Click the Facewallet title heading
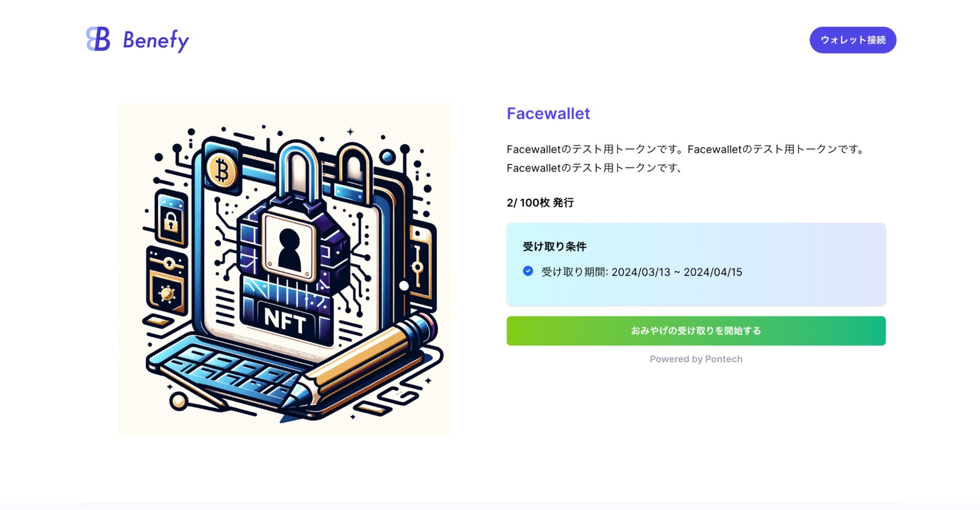 point(548,114)
